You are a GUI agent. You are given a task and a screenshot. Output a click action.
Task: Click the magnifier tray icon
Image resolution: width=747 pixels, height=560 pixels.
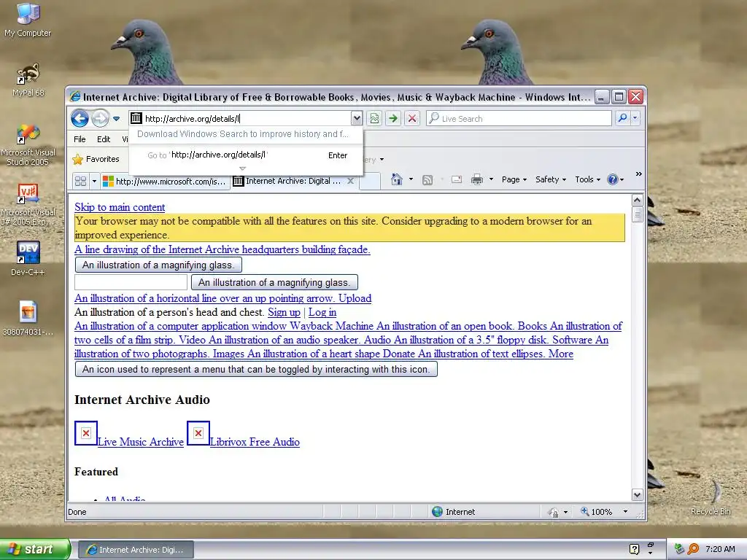point(693,550)
